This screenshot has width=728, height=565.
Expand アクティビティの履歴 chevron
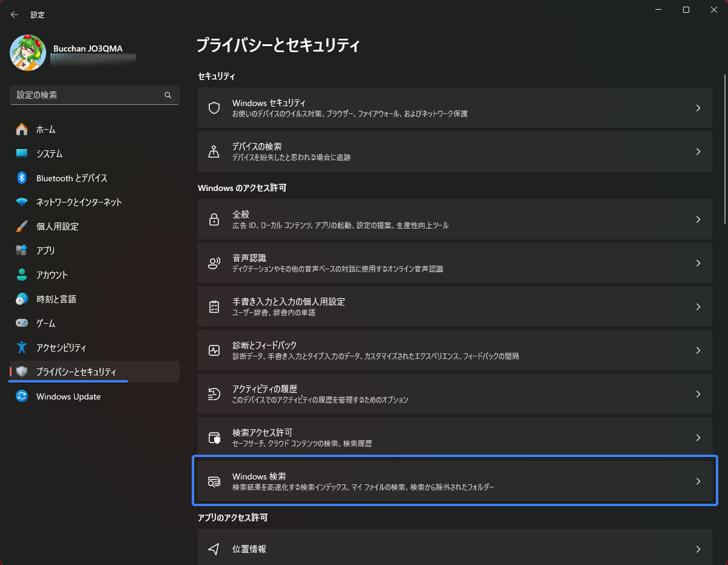[698, 394]
